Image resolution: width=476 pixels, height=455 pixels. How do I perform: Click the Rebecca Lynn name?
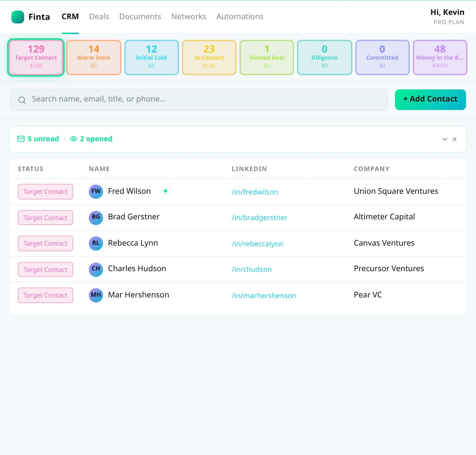133,243
